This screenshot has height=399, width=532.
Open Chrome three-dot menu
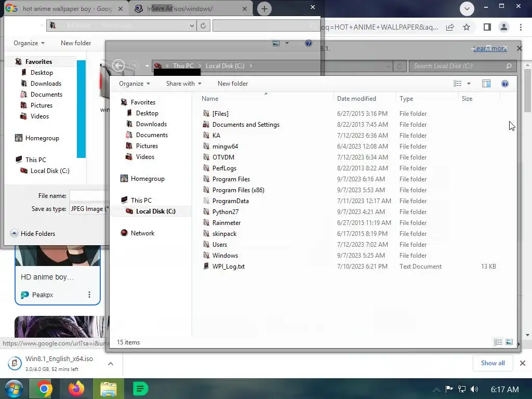point(521,27)
